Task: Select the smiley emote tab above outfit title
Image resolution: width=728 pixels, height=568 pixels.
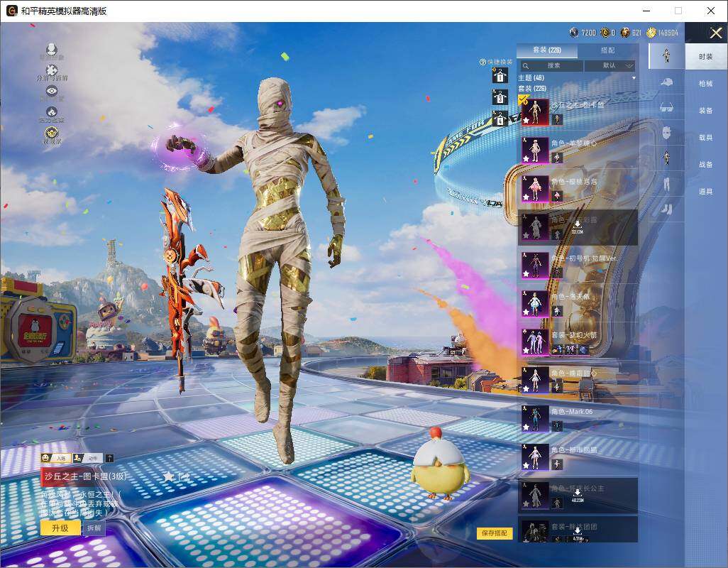Action: tap(55, 459)
